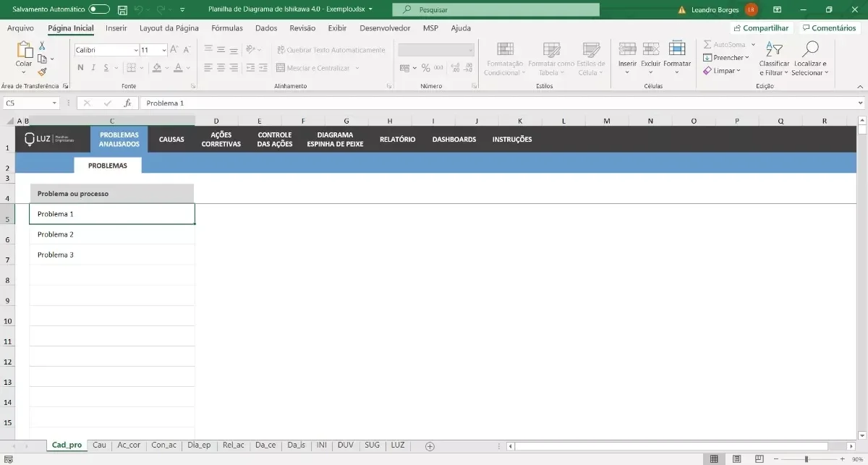Screen dimensions: 868x465
Task: Open the font size 11 dropdown
Action: click(x=164, y=51)
